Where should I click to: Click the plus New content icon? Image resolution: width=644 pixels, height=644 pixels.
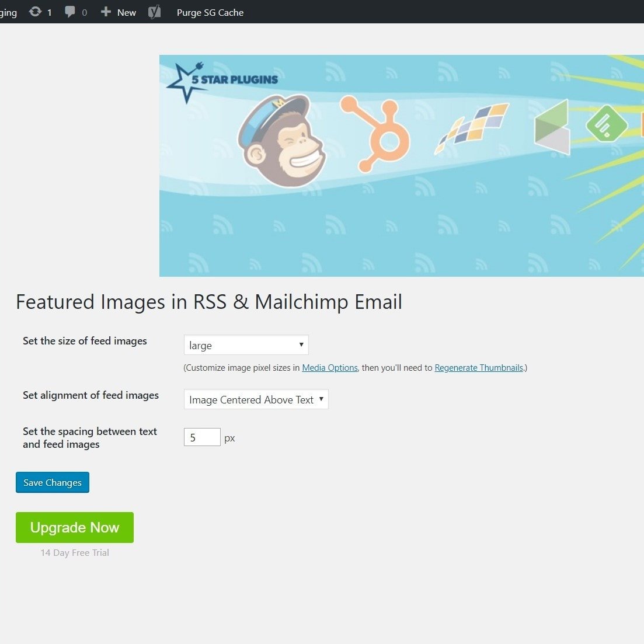[106, 12]
